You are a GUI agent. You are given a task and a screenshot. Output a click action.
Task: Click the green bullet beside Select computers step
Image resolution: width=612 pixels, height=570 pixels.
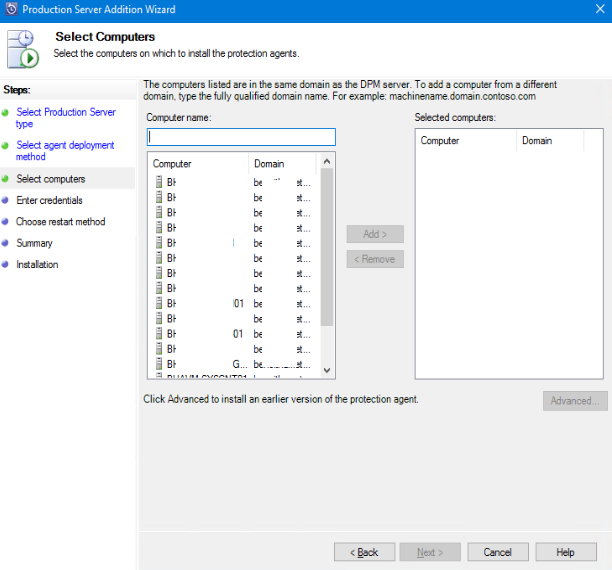5,179
